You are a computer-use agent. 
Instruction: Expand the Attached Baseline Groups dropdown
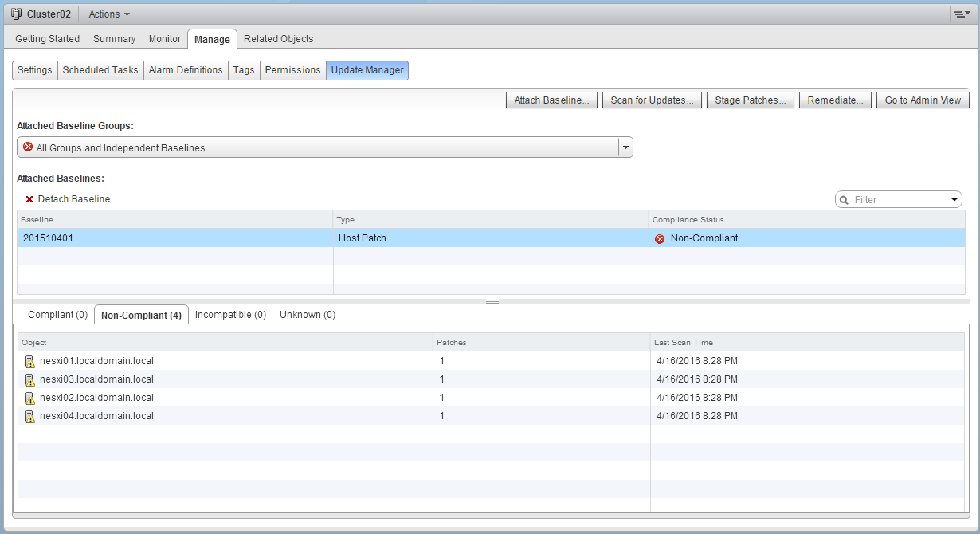[x=625, y=147]
